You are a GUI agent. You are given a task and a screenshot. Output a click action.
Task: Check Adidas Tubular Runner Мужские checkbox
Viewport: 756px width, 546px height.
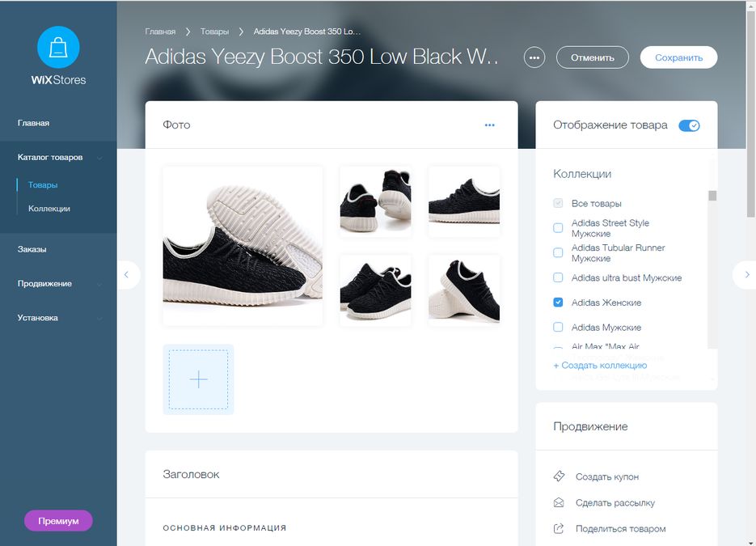click(x=558, y=252)
